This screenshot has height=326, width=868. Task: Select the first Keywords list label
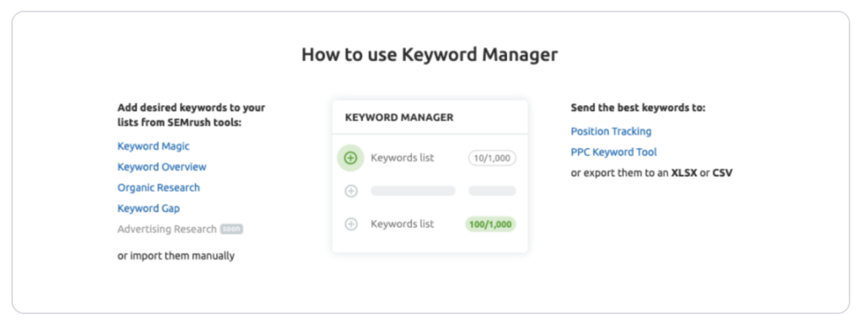[x=403, y=158]
